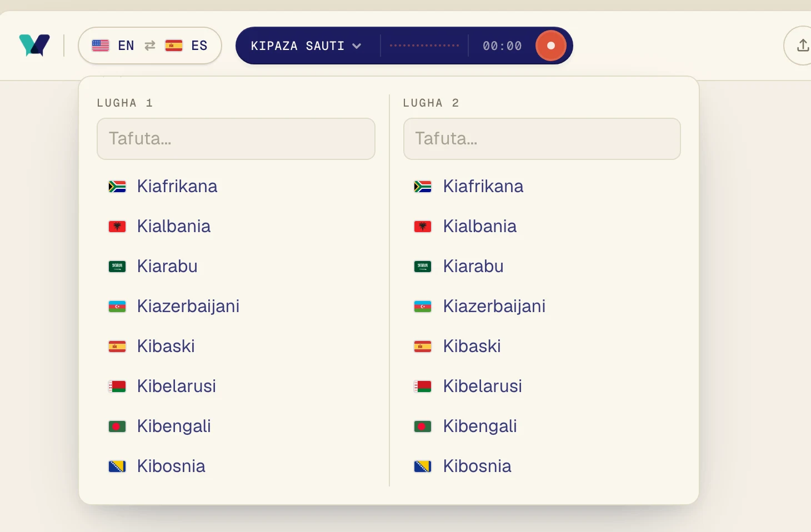Select Kibengali in Lugha 1 list
The image size is (811, 532).
pos(236,426)
